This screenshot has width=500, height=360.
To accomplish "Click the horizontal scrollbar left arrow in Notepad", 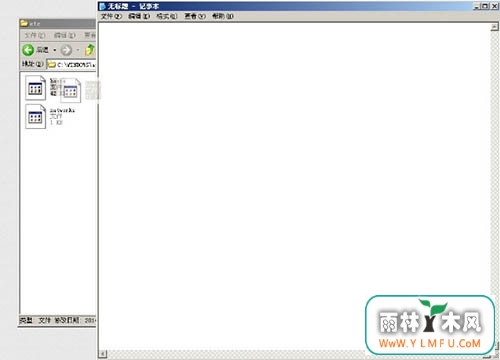I will (x=103, y=354).
